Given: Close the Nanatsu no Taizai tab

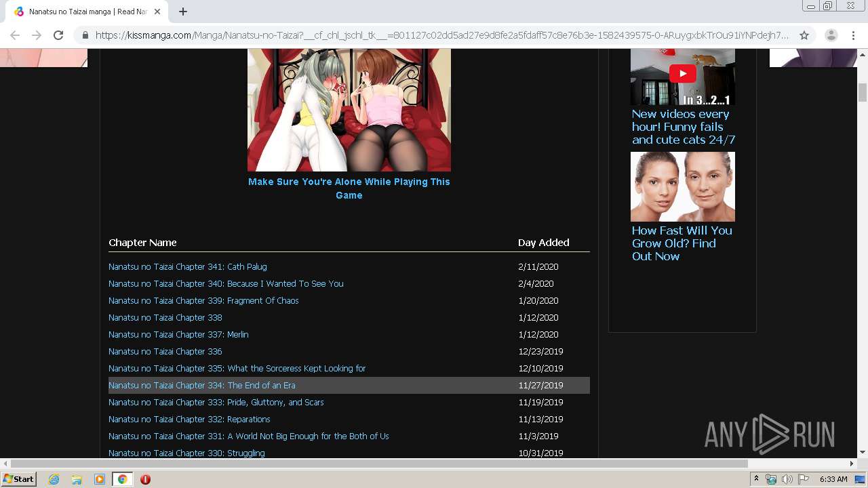Looking at the screenshot, I should pos(157,12).
